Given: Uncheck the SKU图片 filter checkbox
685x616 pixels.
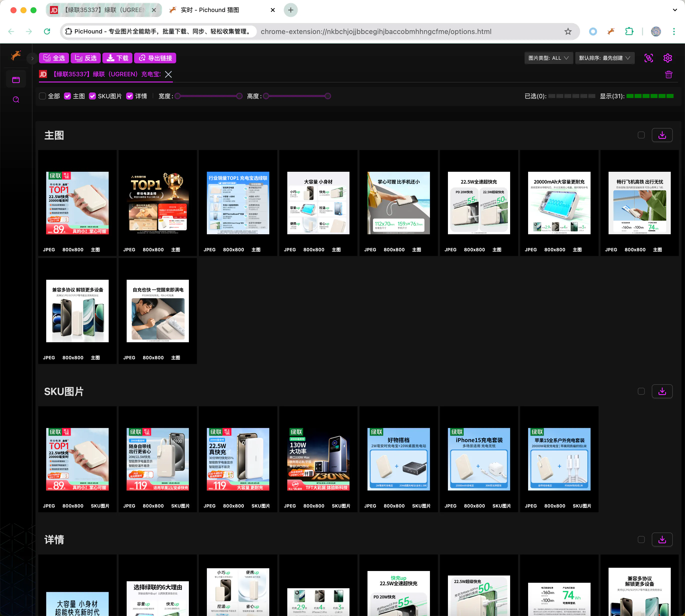Looking at the screenshot, I should click(x=92, y=96).
